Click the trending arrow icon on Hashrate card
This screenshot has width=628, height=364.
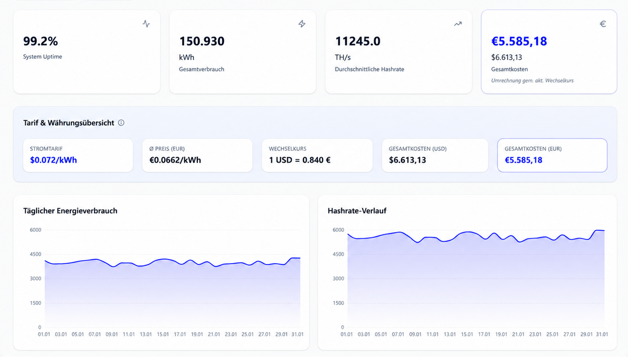click(x=458, y=24)
